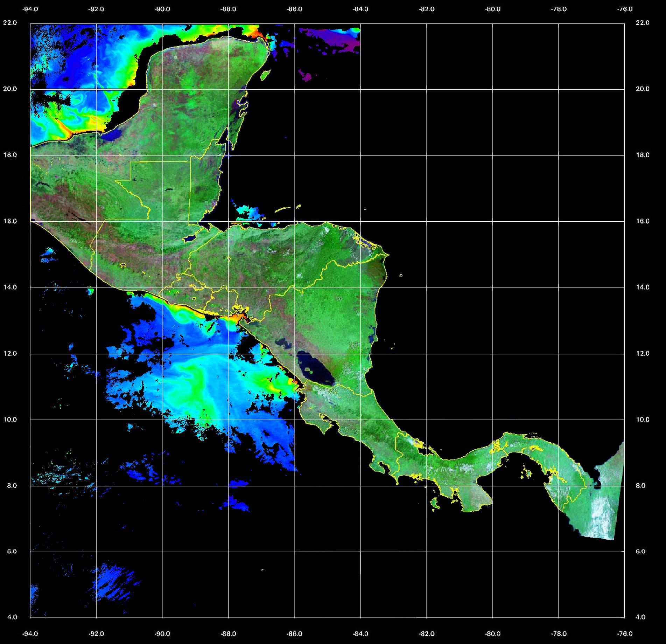
Task: Select Cozumel island off Yucatán's east coast
Action: coord(266,75)
